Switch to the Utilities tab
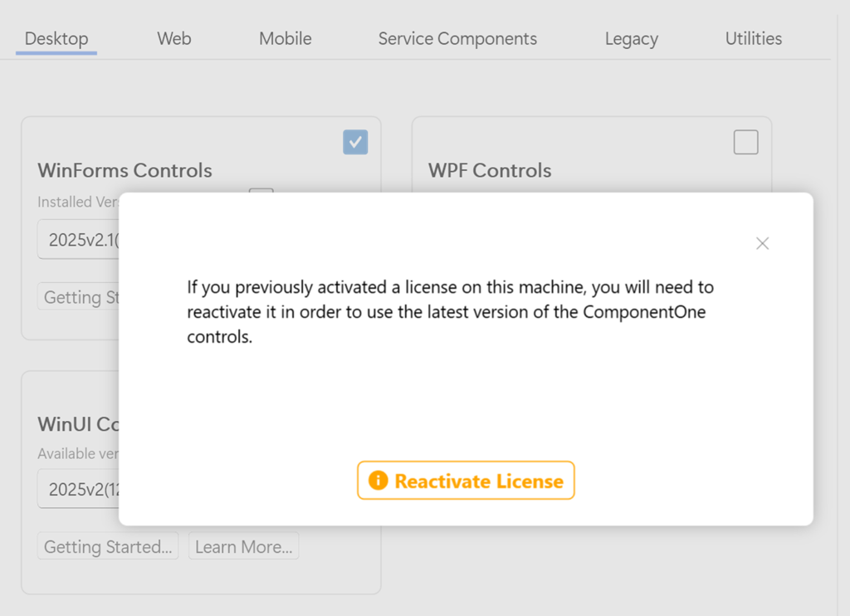Image resolution: width=850 pixels, height=616 pixels. [753, 39]
